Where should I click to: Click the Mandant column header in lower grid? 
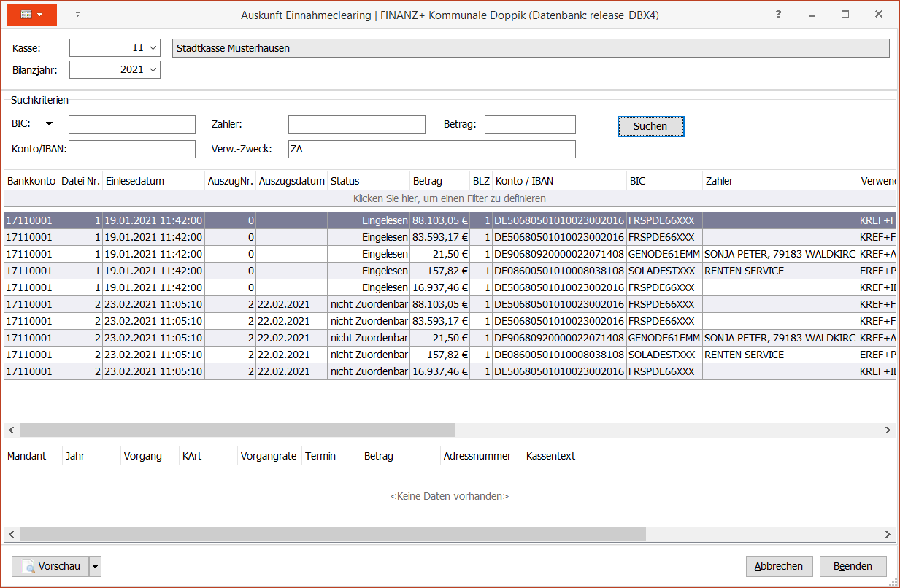pos(34,456)
